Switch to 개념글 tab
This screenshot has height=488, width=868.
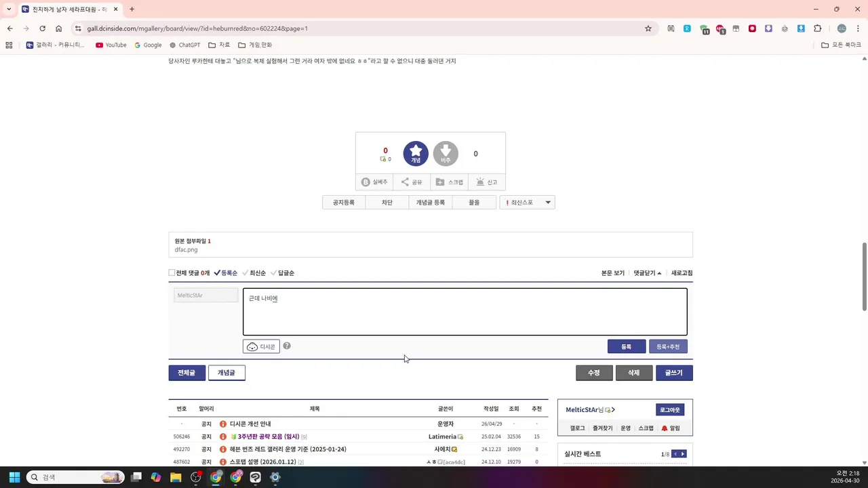[226, 373]
